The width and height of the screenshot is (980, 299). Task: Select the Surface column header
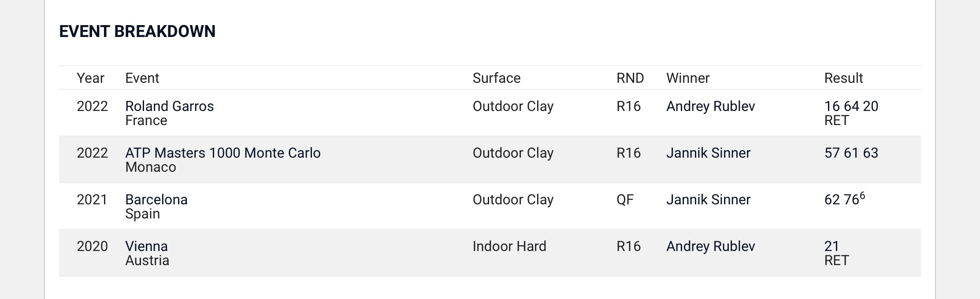(496, 78)
